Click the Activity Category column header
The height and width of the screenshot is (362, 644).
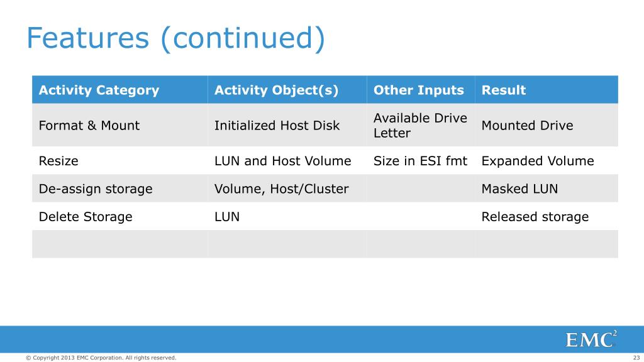click(x=120, y=89)
